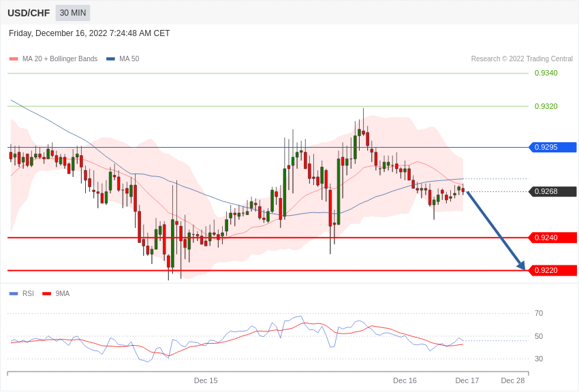The width and height of the screenshot is (579, 392).
Task: Select the 0.9320 resistance level label
Action: (546, 106)
